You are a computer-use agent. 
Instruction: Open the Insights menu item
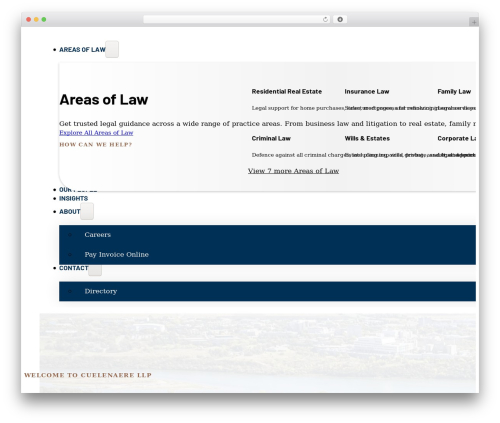coord(73,199)
